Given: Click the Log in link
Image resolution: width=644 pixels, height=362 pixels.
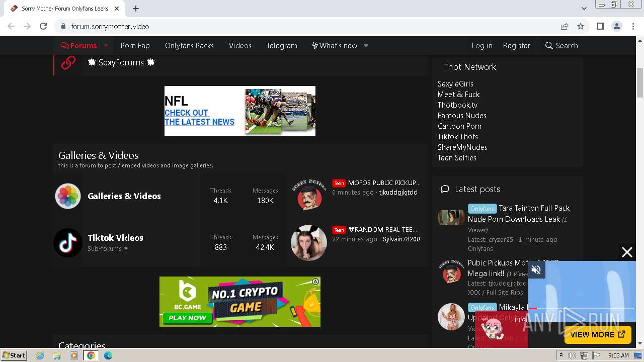Looking at the screenshot, I should [482, 45].
